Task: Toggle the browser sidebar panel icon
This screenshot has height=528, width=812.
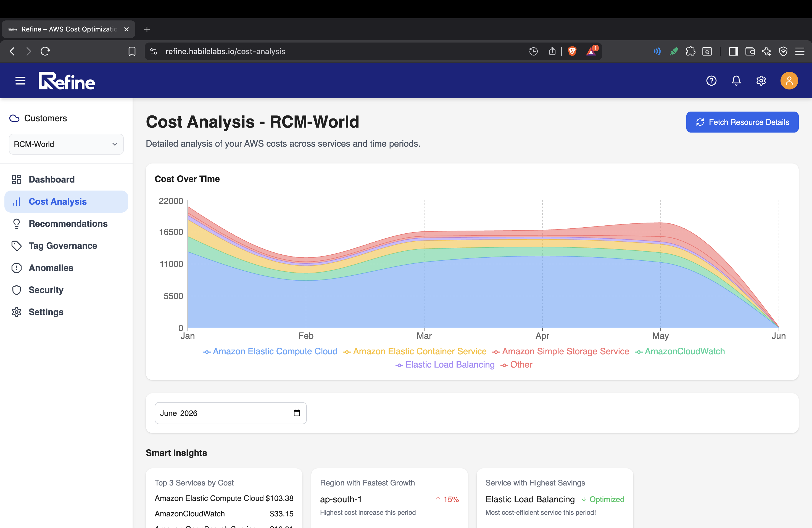Action: click(x=733, y=52)
